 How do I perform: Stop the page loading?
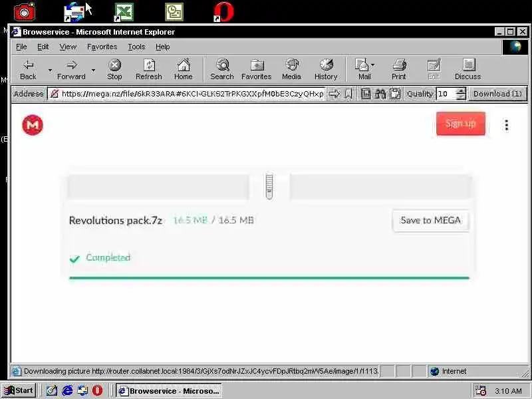coord(114,70)
